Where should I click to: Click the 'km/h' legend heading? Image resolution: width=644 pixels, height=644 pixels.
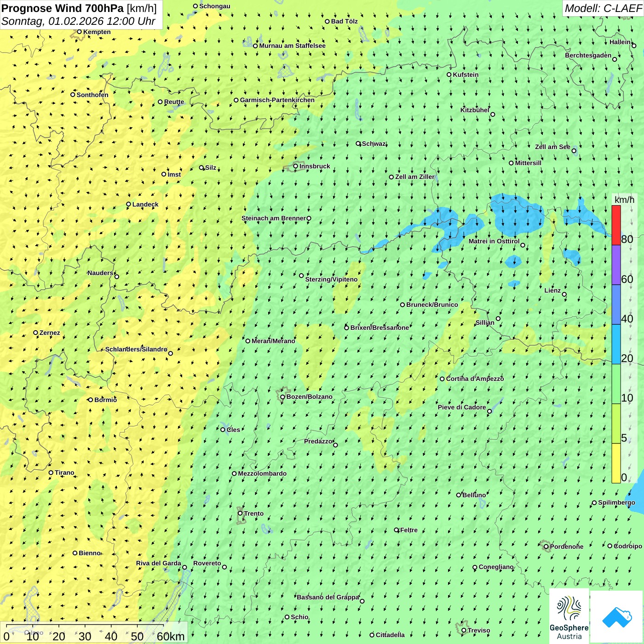(624, 200)
